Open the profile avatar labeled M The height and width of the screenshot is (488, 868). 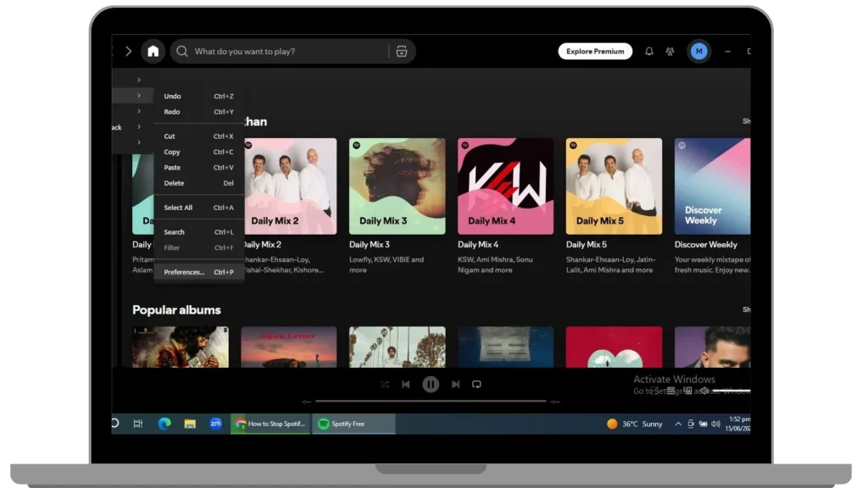(x=698, y=52)
